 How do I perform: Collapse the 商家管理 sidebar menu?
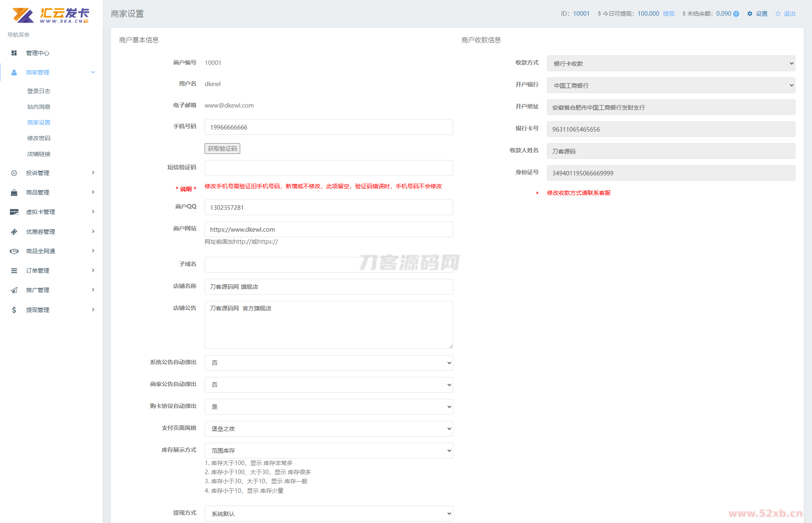tap(93, 72)
